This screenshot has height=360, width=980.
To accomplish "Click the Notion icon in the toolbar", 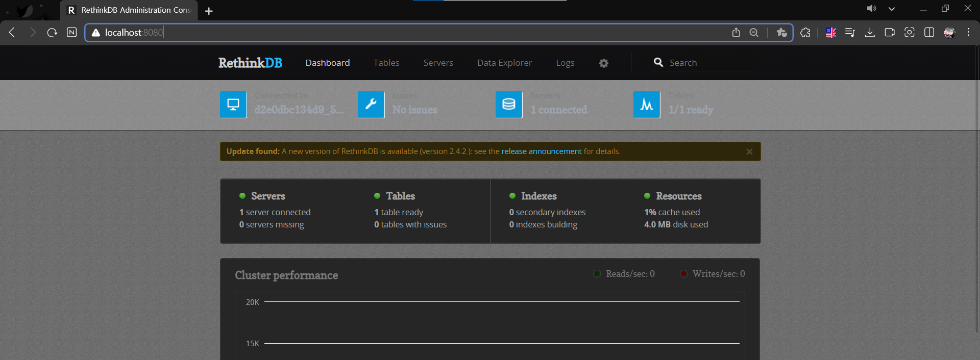I will click(72, 33).
